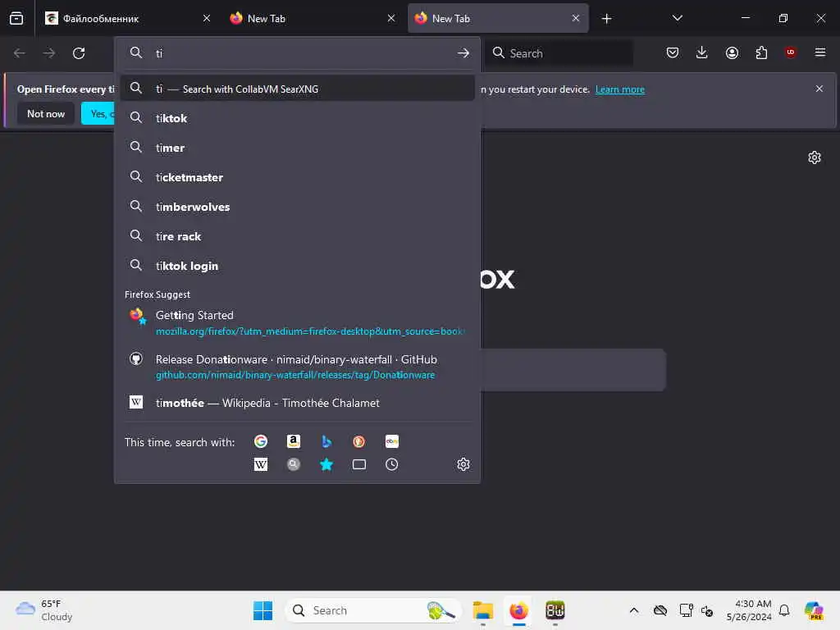Search open tabs icon
The width and height of the screenshot is (840, 630).
[x=359, y=464]
